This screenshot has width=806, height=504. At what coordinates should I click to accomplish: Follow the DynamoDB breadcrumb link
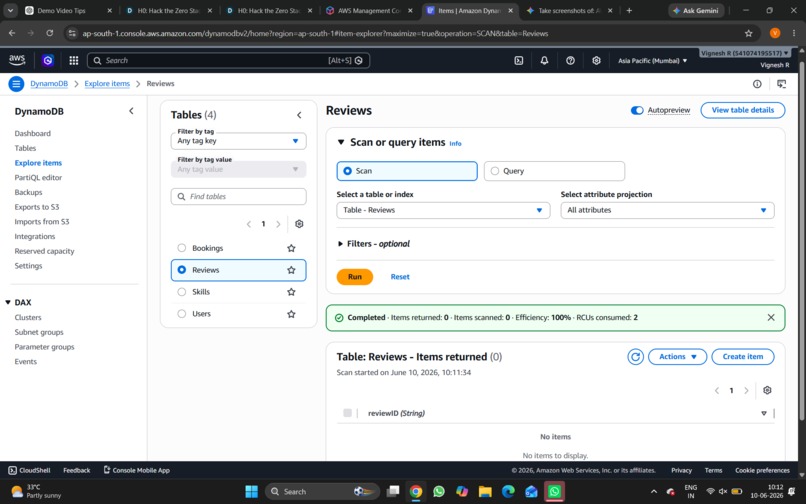click(x=49, y=83)
